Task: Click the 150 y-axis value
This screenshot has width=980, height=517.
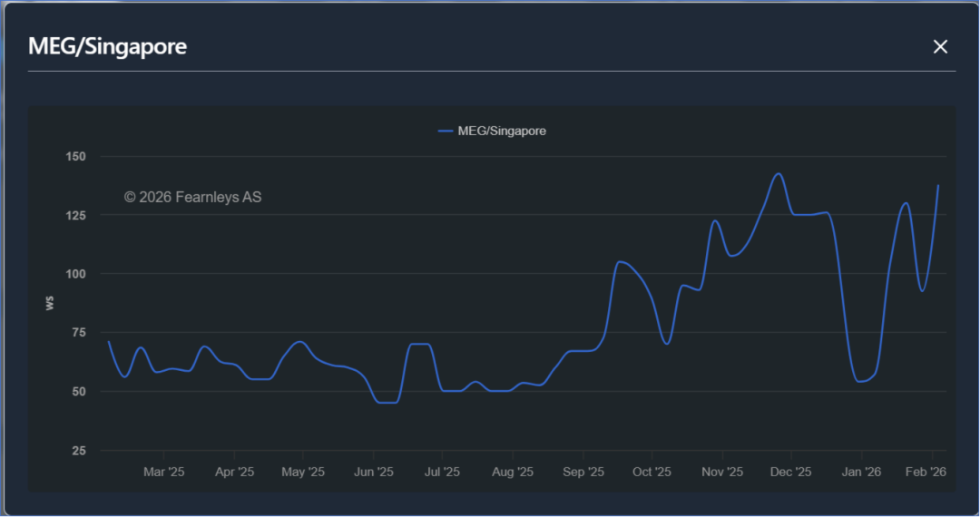Action: click(75, 157)
